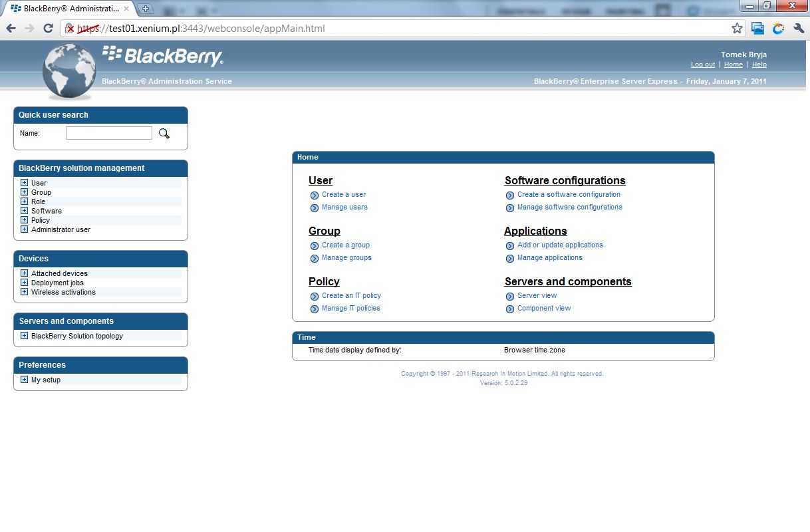Click the Servers and components heading in Home
Image resolution: width=810 pixels, height=532 pixels.
(x=568, y=282)
